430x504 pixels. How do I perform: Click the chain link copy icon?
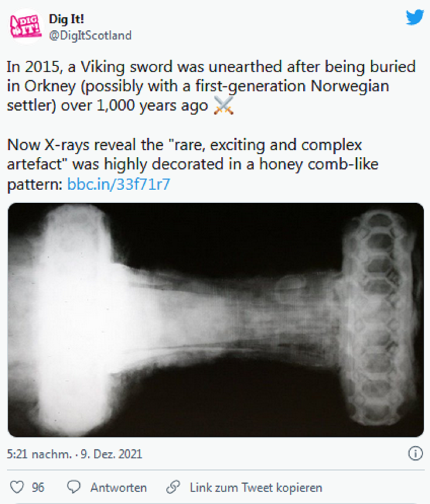tap(173, 487)
